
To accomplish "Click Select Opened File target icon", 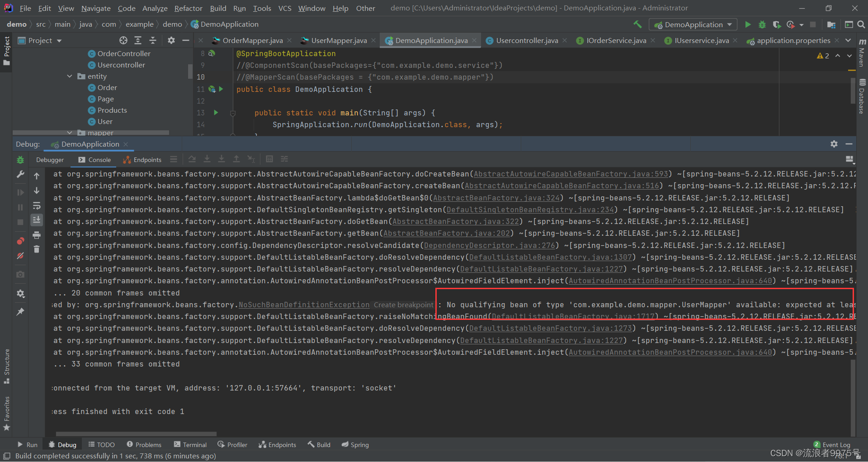I will click(123, 40).
